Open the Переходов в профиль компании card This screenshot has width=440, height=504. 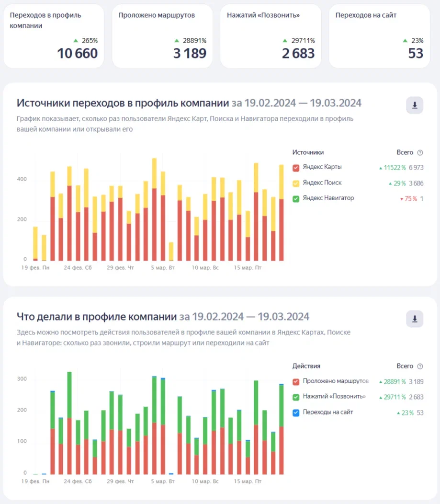(x=54, y=36)
